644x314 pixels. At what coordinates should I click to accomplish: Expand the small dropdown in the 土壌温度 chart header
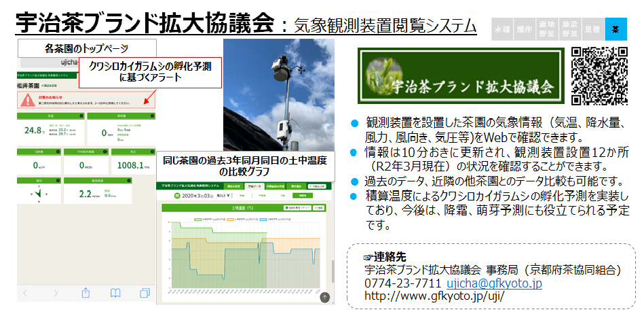click(x=318, y=208)
